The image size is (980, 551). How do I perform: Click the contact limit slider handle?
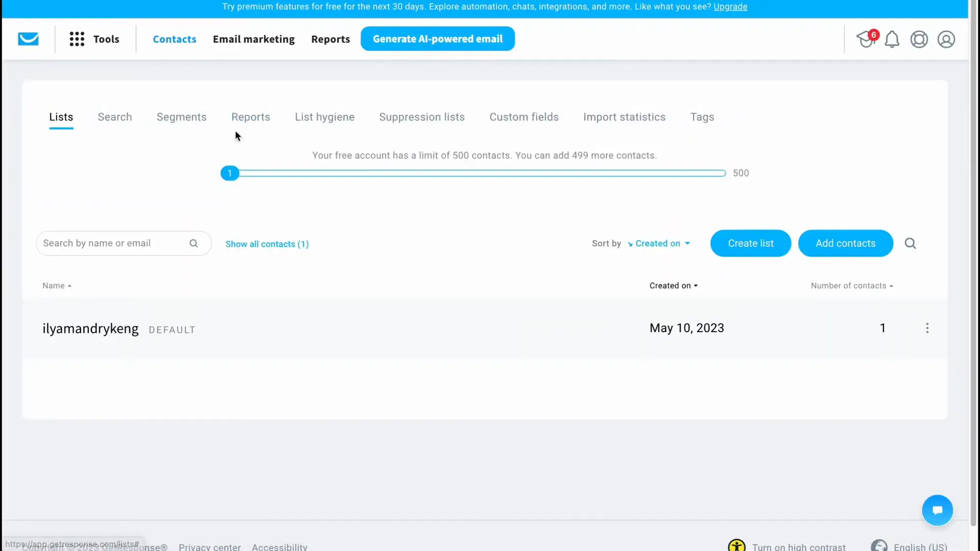[x=230, y=173]
